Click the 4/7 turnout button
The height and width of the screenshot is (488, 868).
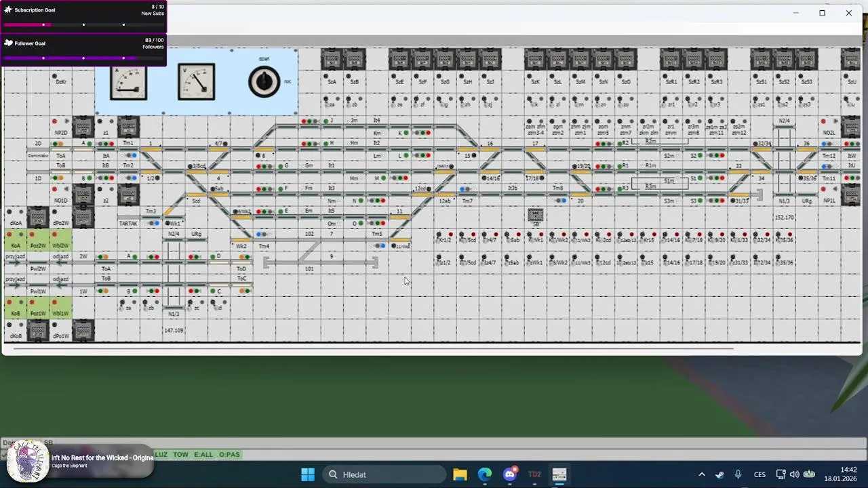[x=225, y=144]
